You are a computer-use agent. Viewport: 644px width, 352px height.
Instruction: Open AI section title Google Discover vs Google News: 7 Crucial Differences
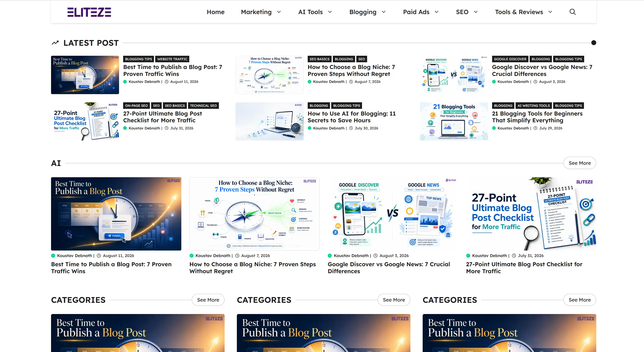pyautogui.click(x=389, y=267)
